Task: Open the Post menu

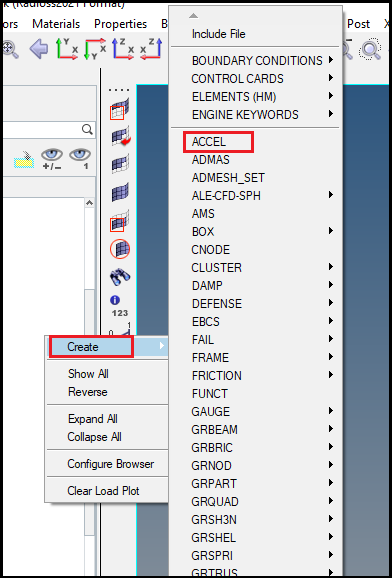Action: (x=358, y=24)
